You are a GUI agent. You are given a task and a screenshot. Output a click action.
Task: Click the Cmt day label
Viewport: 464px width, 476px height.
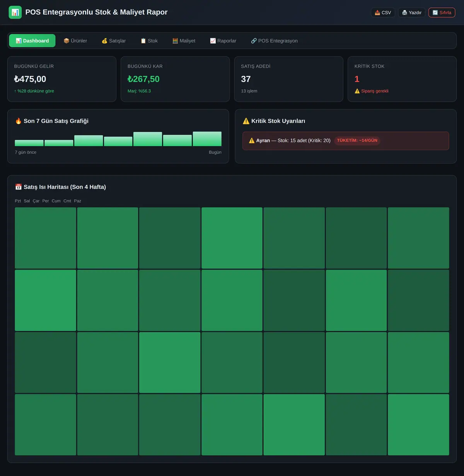pos(67,201)
